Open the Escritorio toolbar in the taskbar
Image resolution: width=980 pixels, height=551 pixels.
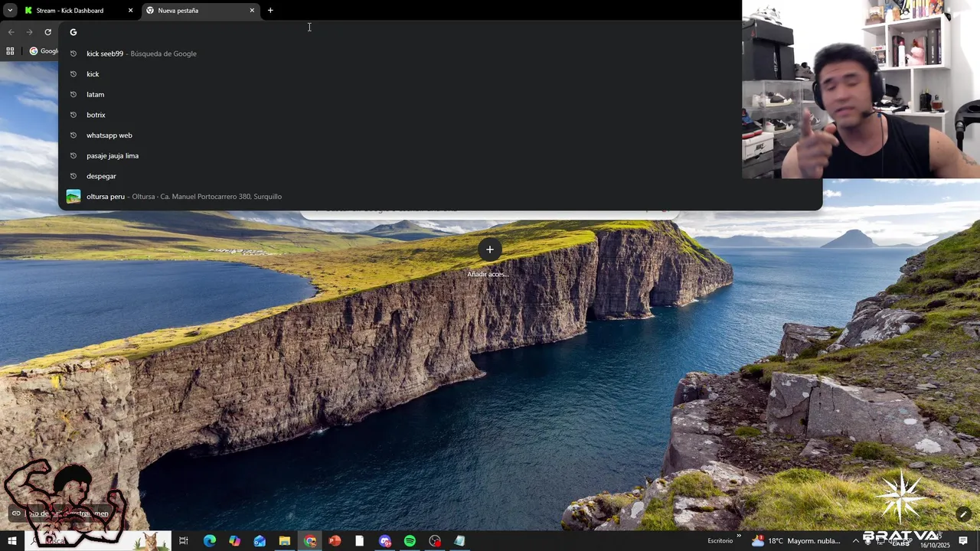coord(720,541)
